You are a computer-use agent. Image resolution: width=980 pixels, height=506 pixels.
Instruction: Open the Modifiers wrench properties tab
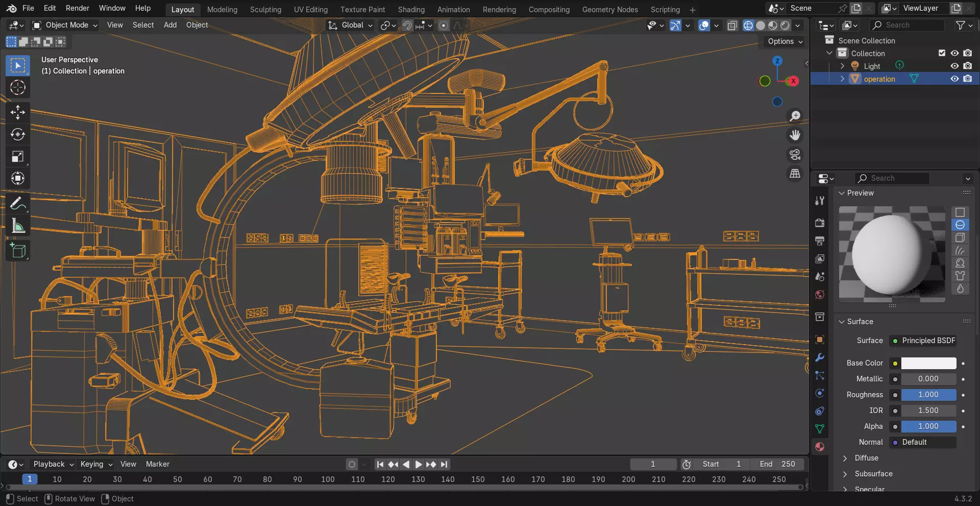820,357
